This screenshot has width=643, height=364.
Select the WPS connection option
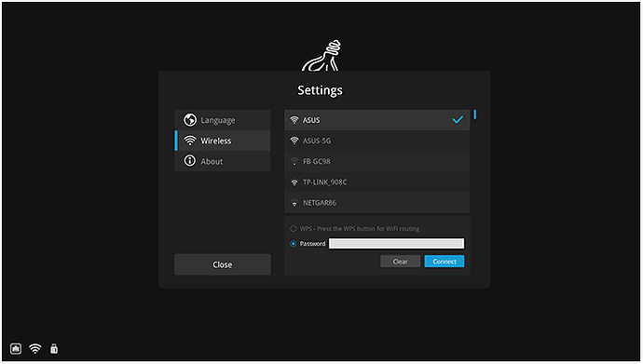point(294,228)
